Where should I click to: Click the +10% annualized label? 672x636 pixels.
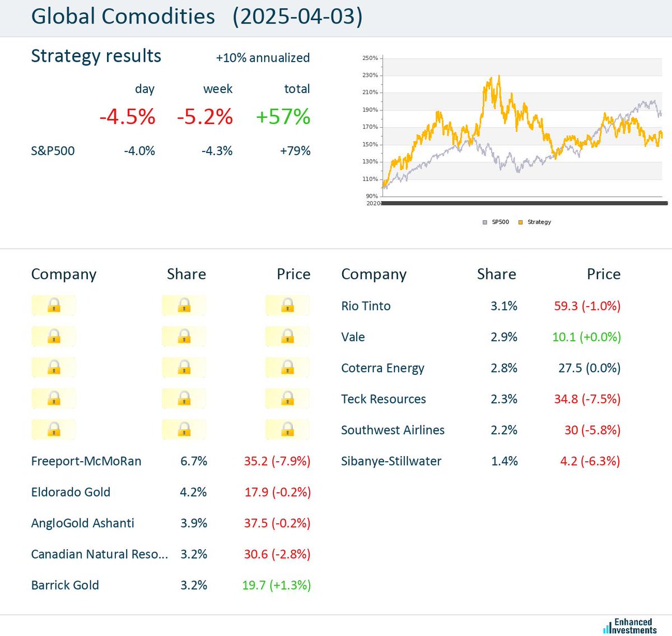[263, 58]
